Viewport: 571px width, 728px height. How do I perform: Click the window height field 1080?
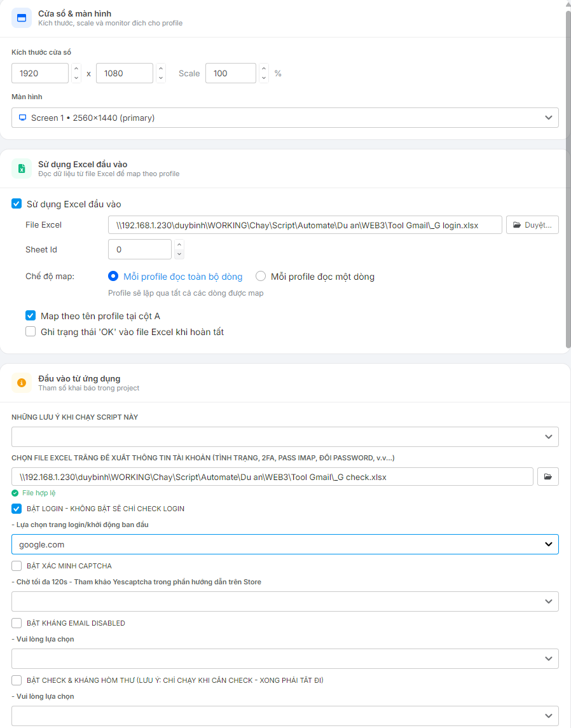click(x=125, y=73)
